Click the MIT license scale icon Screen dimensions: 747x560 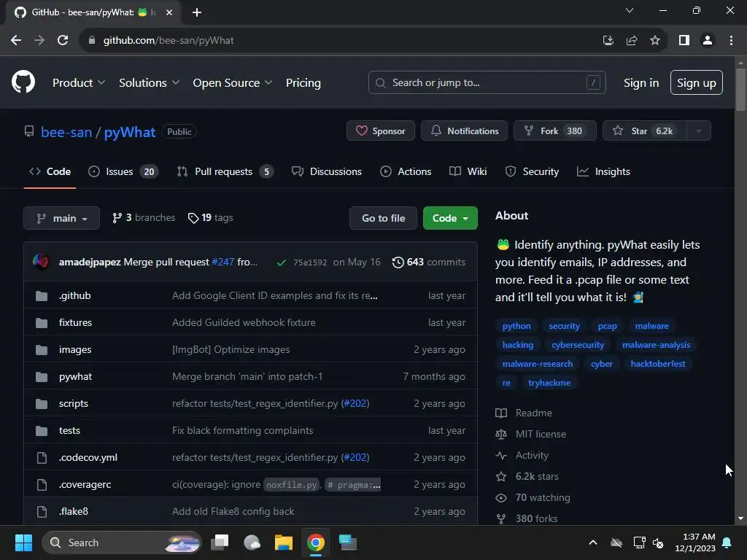(501, 435)
